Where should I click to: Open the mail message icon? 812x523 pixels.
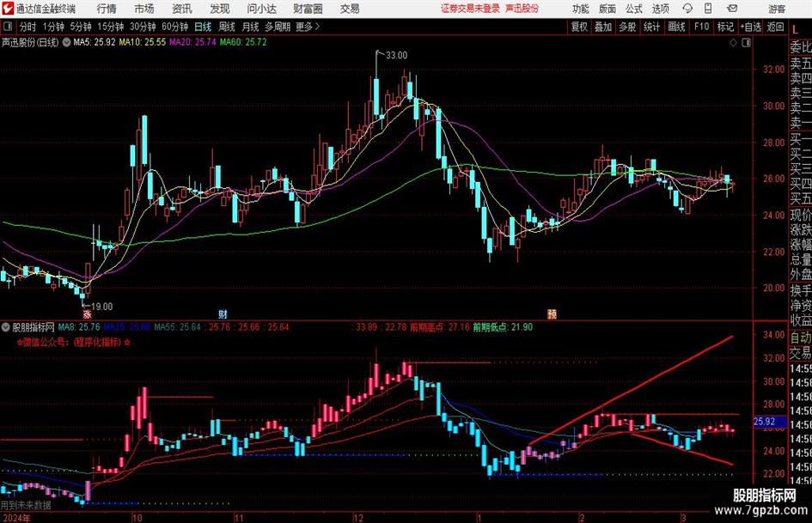tap(732, 9)
